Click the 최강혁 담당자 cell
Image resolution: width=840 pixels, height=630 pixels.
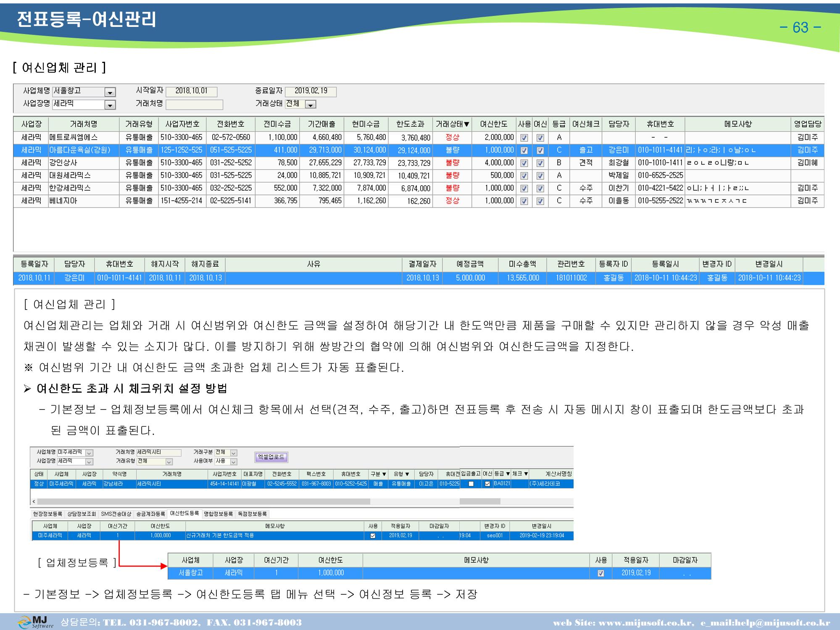click(x=619, y=163)
